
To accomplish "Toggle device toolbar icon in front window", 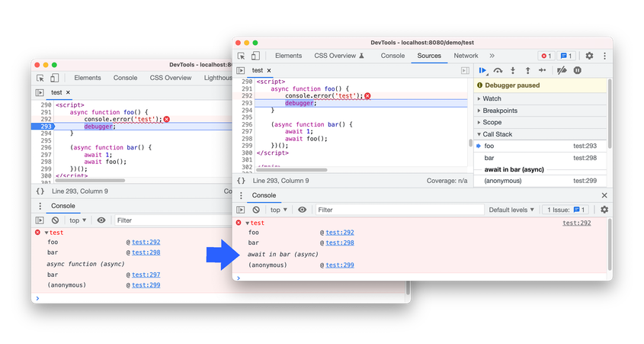I will (x=255, y=56).
